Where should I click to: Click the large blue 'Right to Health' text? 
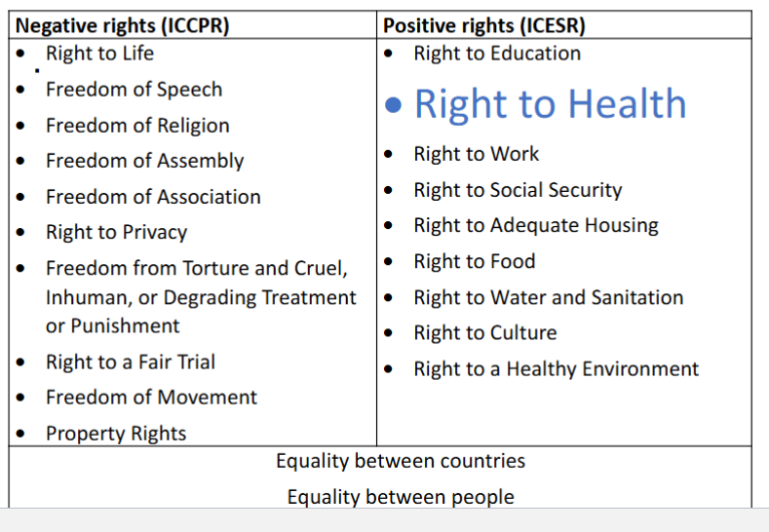550,104
